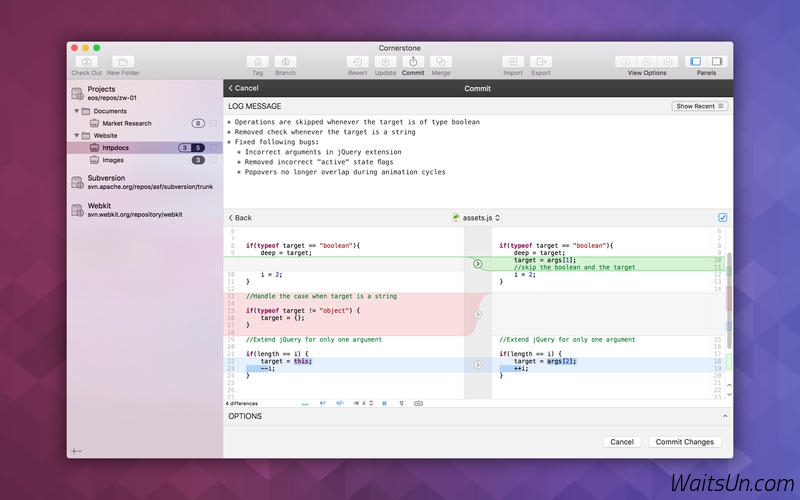Screen dimensions: 800x500
Task: Open the Subversion repository
Action: [x=142, y=182]
